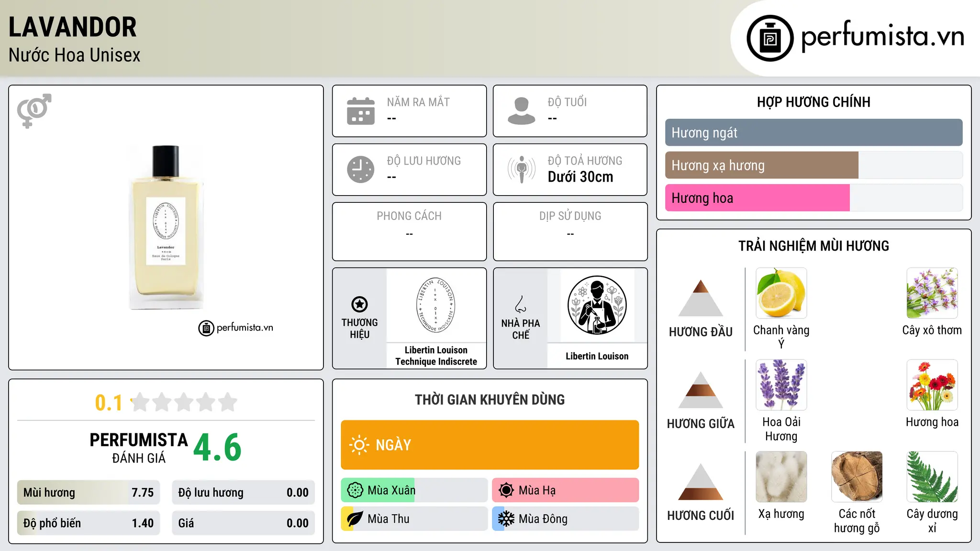Click the sun icon for Mùa Hạ
The height and width of the screenshot is (551, 980).
point(506,490)
